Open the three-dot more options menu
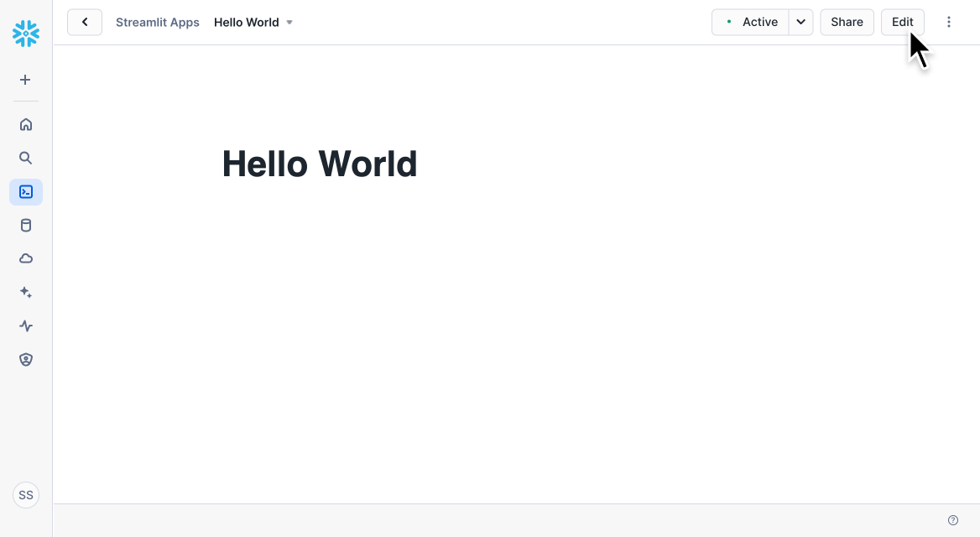Viewport: 980px width, 537px height. (949, 22)
